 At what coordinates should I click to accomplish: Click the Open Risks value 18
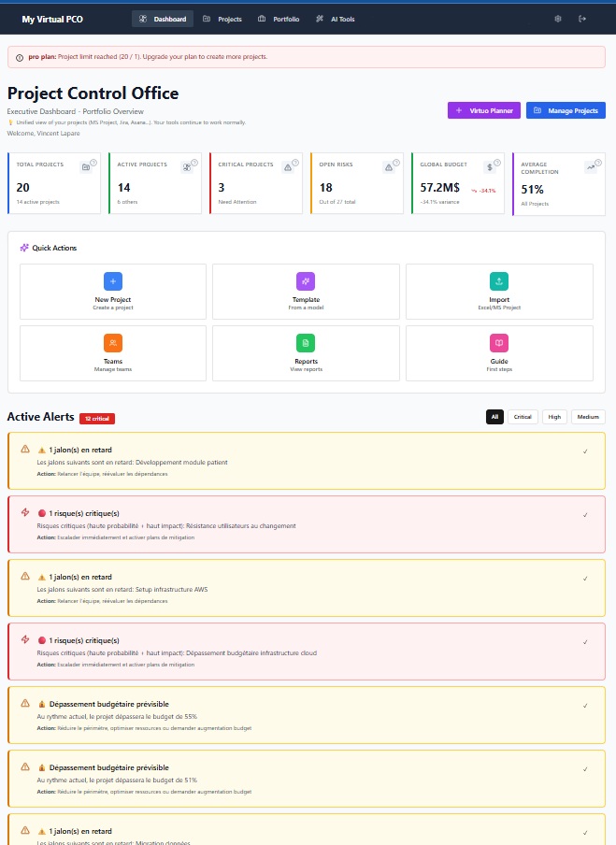[x=325, y=188]
